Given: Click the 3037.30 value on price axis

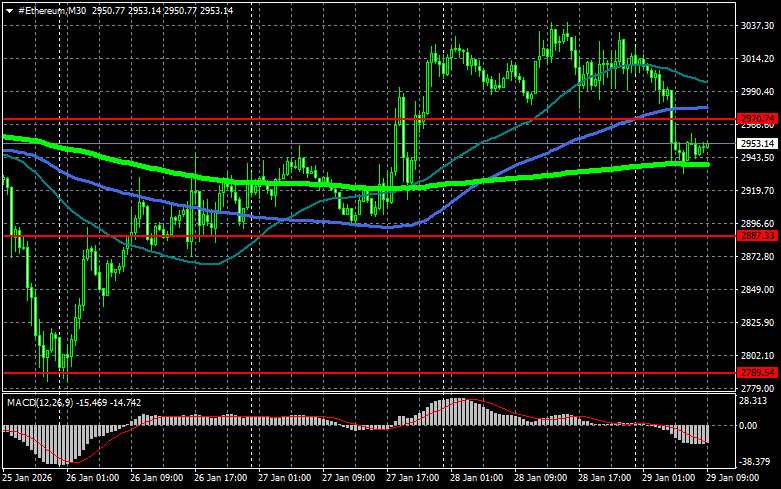Looking at the screenshot, I should (757, 26).
